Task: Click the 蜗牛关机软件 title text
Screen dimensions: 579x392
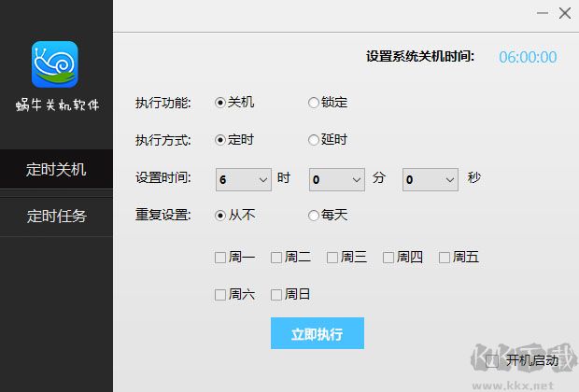Action: (58, 105)
